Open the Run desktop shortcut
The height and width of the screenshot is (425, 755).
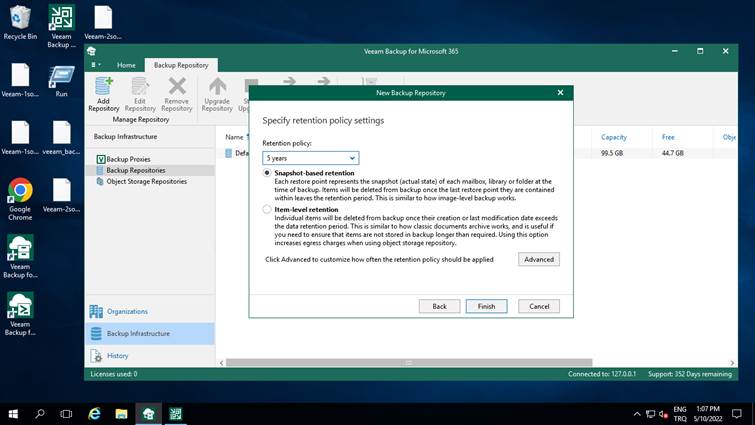pyautogui.click(x=61, y=82)
